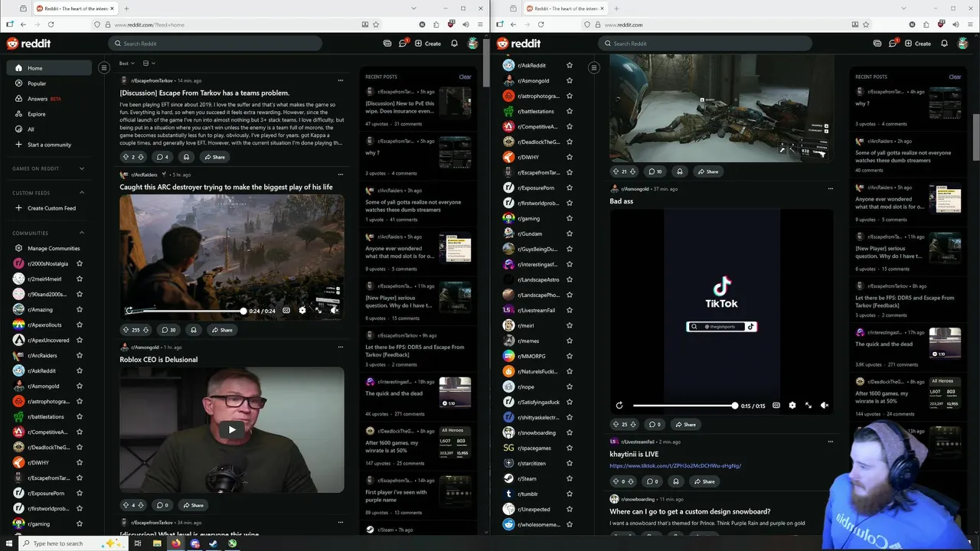The height and width of the screenshot is (551, 980).
Task: Open Answers BETA in the left sidebar
Action: 49,99
